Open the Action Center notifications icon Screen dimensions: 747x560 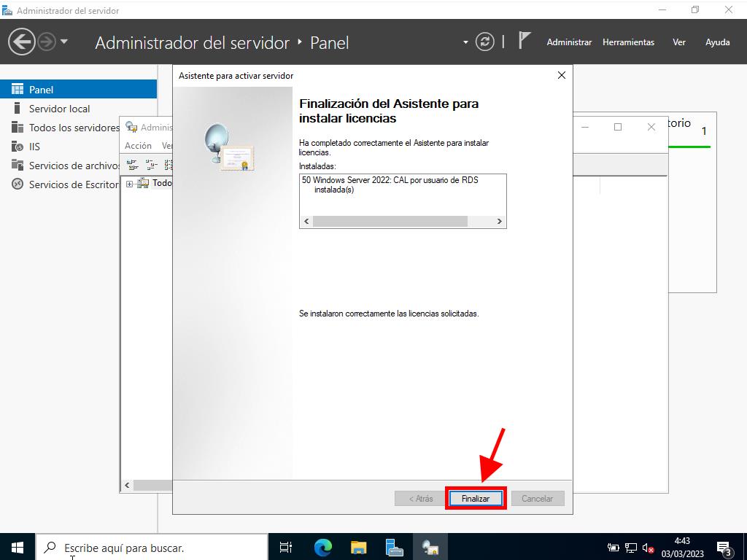pos(724,548)
